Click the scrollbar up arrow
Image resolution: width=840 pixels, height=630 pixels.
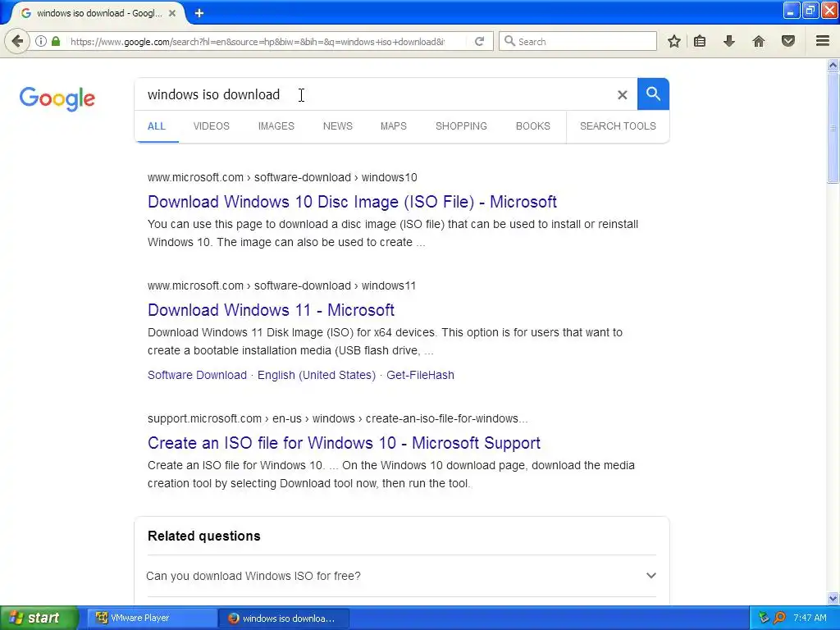[833, 66]
